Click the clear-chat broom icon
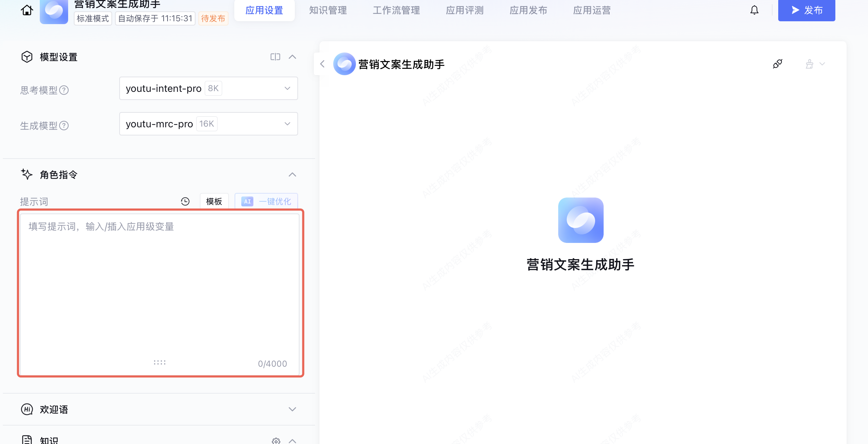 tap(809, 64)
